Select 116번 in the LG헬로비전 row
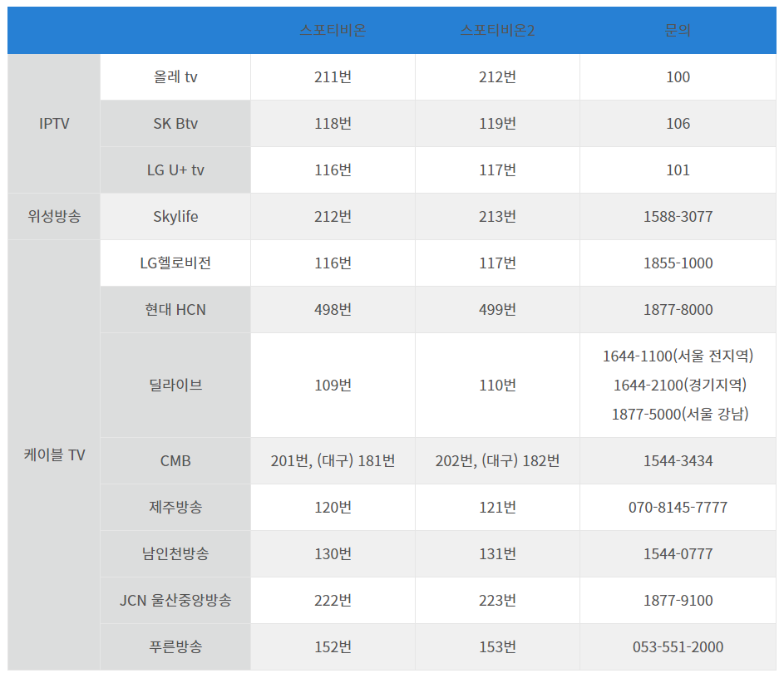 pos(333,263)
